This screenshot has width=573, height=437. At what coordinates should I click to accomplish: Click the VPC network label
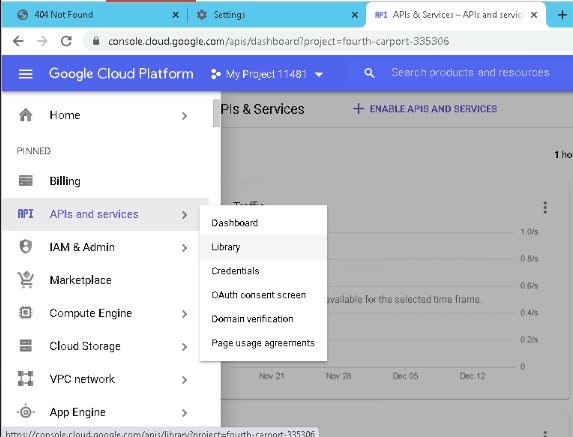82,379
